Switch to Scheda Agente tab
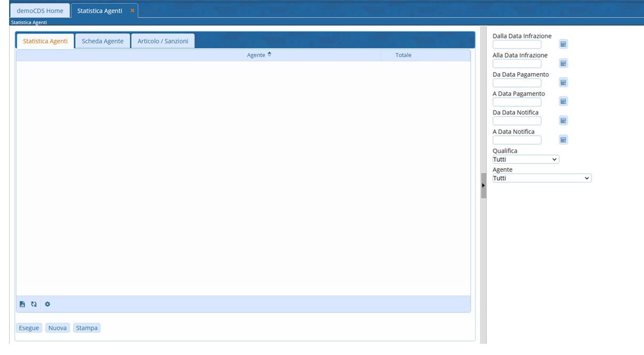This screenshot has height=355, width=644. coord(103,41)
